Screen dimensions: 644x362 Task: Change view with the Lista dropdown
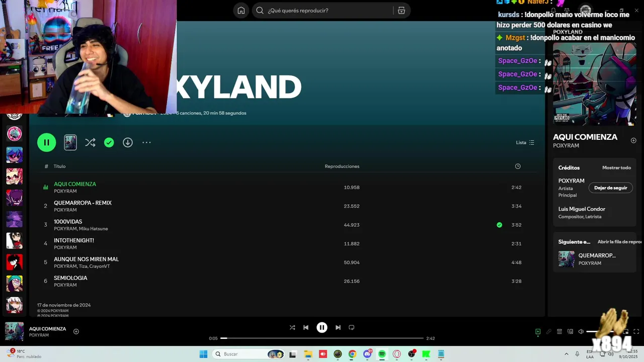525,142
